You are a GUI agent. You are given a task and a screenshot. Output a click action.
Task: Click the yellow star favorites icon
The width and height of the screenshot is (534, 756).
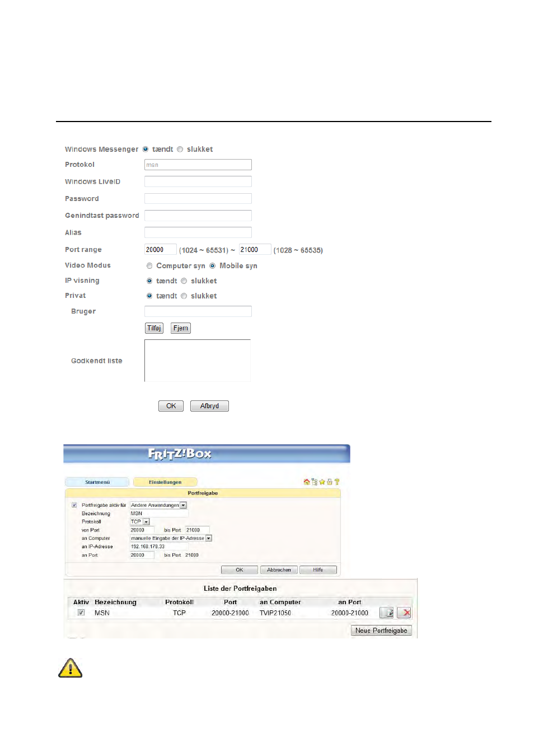click(322, 482)
